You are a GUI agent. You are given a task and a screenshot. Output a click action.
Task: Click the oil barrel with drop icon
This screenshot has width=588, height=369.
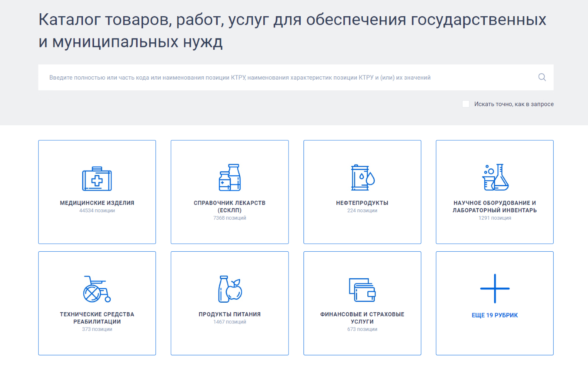click(x=362, y=178)
